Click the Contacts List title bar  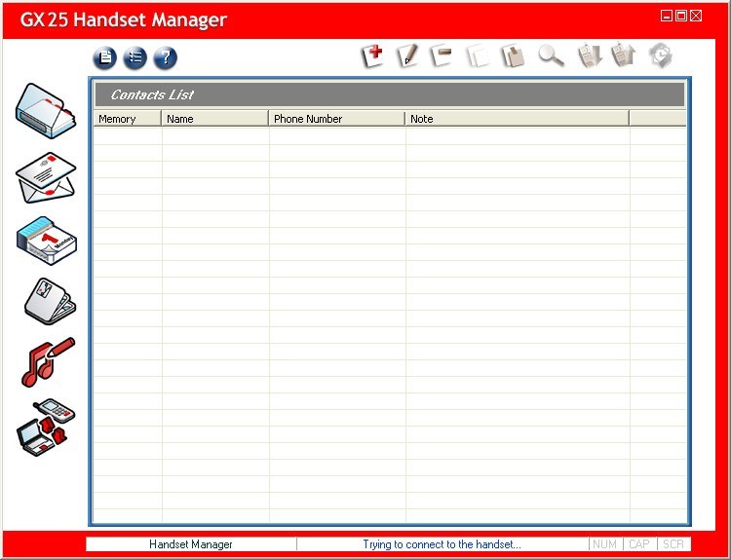coord(390,94)
